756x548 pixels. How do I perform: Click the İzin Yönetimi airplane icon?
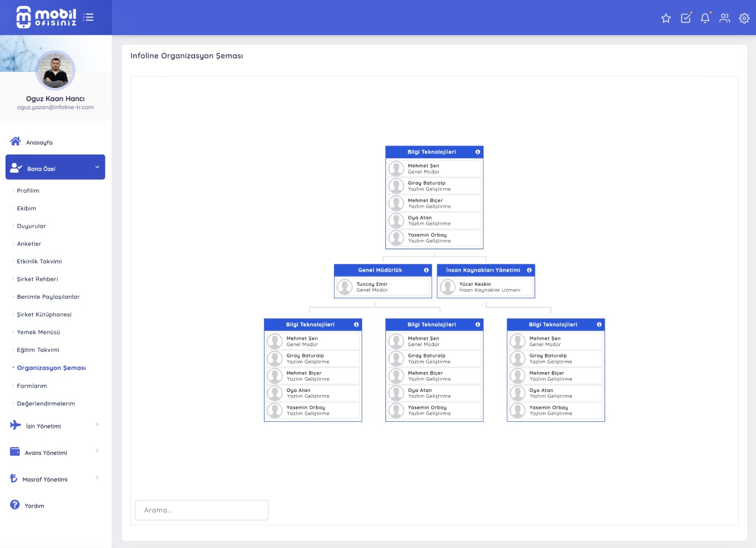15,425
